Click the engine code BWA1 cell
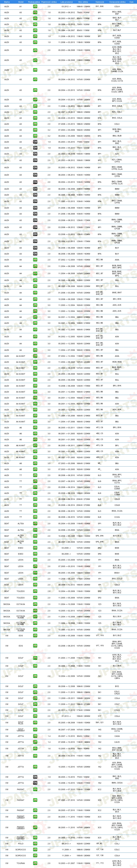Image resolution: width=137 pixels, height=868 pixels. point(117,573)
